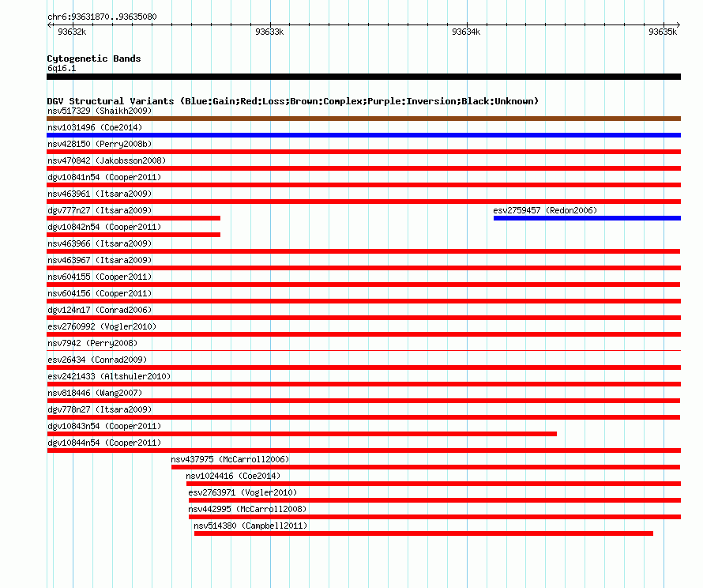Viewport: 703px width, 588px height.
Task: Click the 93635k ruler label
Action: point(663,32)
